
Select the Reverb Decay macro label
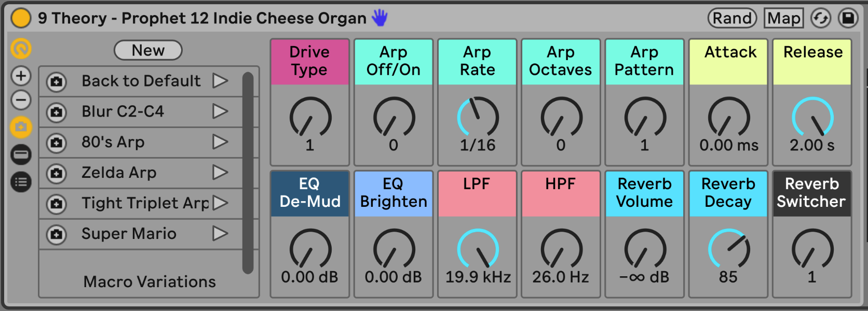click(x=728, y=193)
